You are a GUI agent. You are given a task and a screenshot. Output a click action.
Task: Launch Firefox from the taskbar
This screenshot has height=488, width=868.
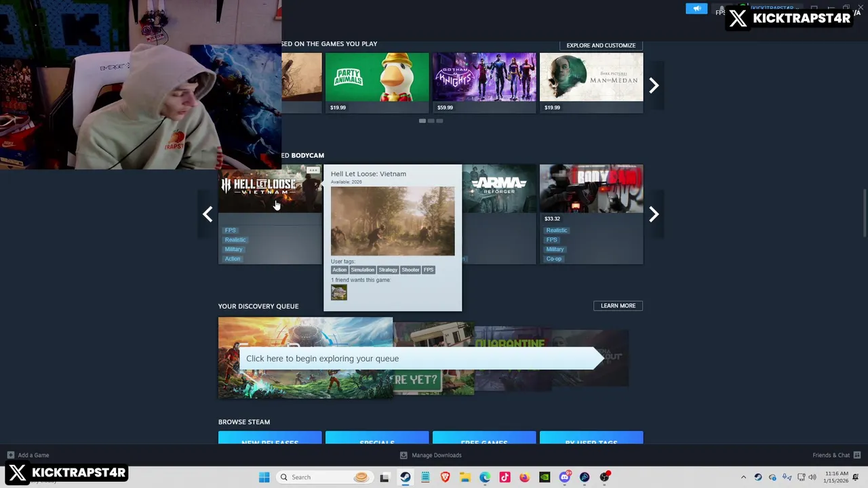pos(524,477)
